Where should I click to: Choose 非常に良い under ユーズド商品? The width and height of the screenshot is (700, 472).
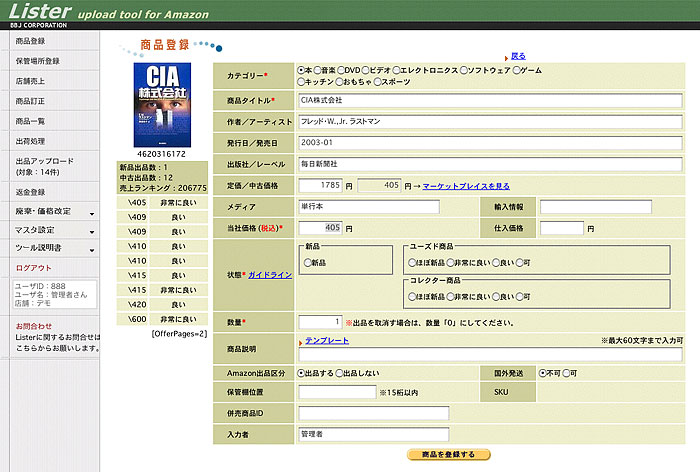(450, 263)
